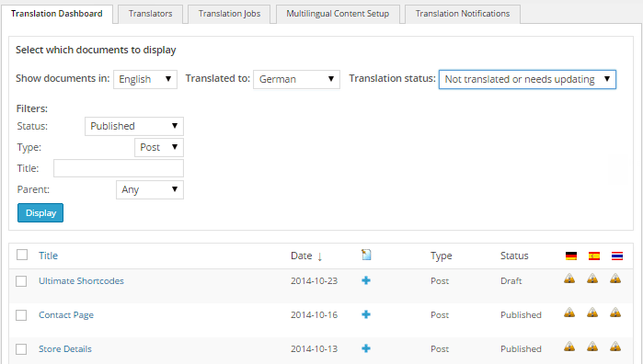Click the Display button
The image size is (643, 364).
point(40,212)
